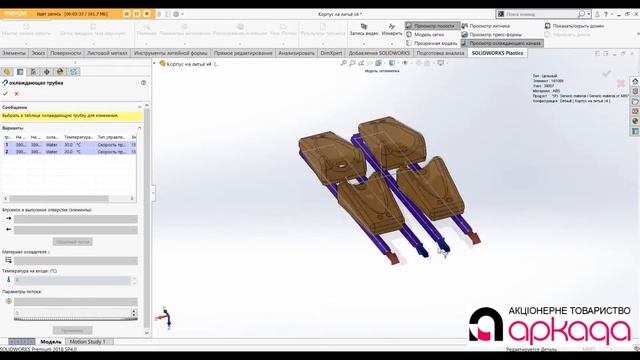Open the Анализировать tab
640x360 pixels.
click(296, 53)
